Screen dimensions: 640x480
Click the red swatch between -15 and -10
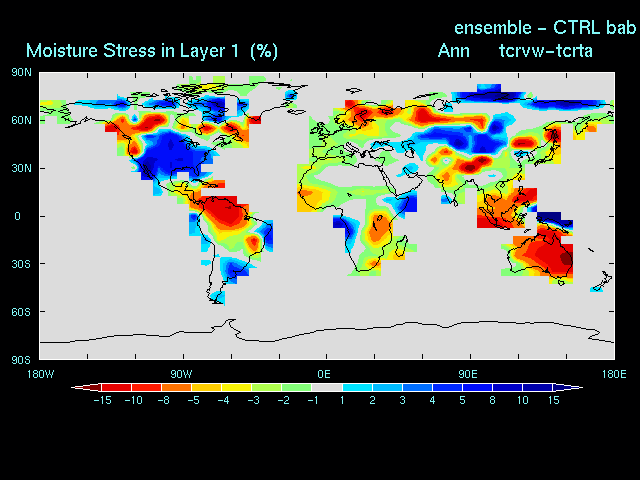(x=117, y=387)
